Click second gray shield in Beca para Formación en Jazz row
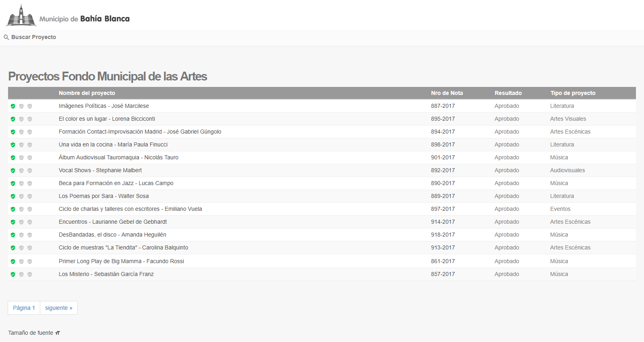The height and width of the screenshot is (342, 644). click(21, 183)
